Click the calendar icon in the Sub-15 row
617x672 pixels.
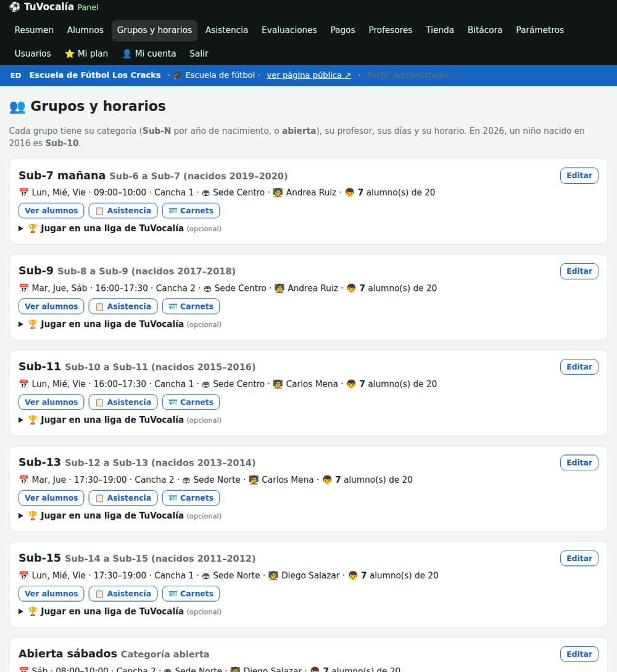click(23, 576)
